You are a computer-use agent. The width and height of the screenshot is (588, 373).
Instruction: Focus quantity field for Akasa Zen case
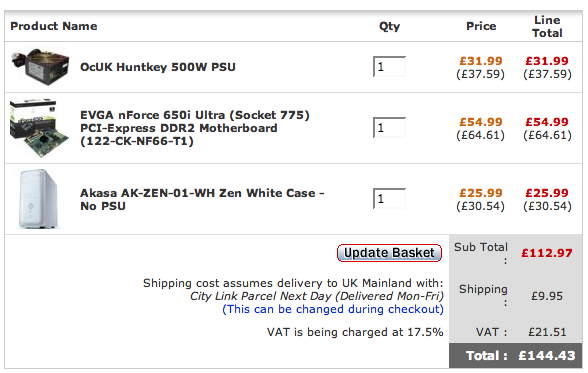(389, 199)
